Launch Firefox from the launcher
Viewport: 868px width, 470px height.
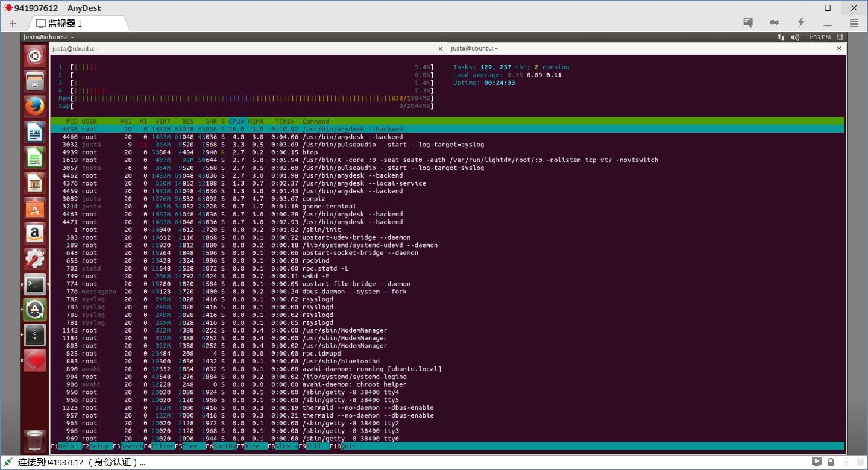[35, 107]
